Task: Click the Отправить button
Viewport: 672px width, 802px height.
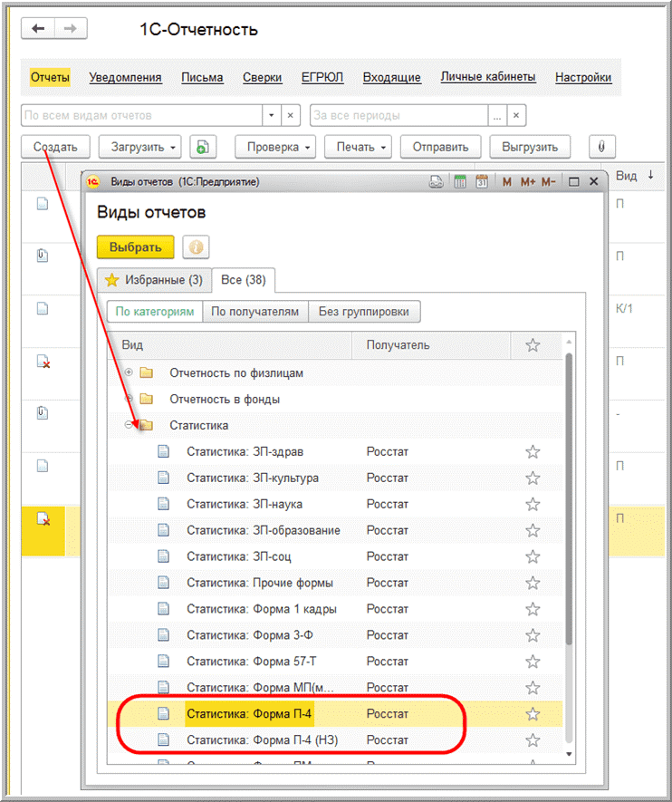Action: click(440, 147)
